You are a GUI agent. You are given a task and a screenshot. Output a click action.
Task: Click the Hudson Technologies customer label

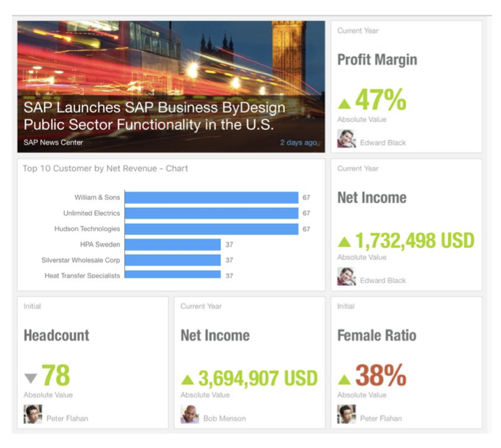point(87,229)
